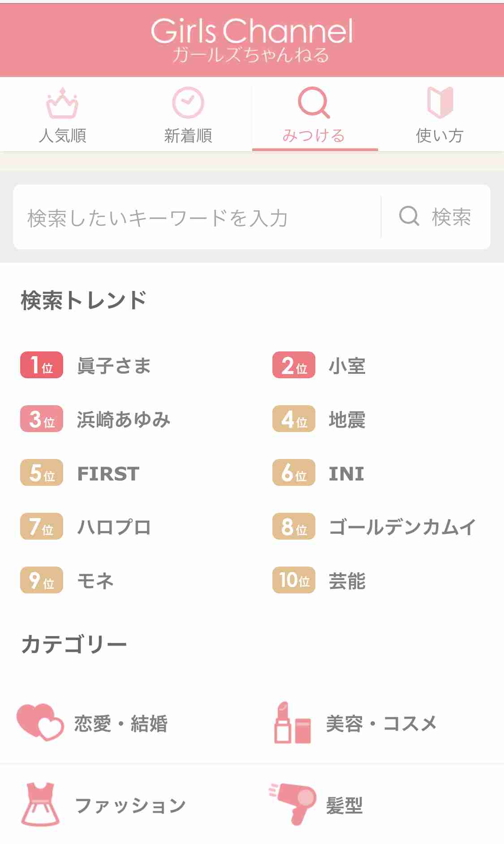This screenshot has width=504, height=844.
Task: Select the hair dryer icon for 髪型
Action: (293, 805)
